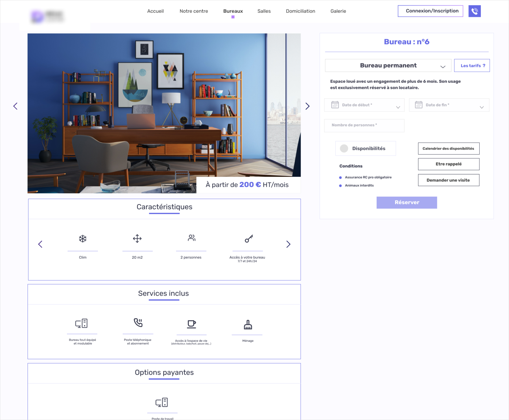Show previous office photo

tap(15, 106)
